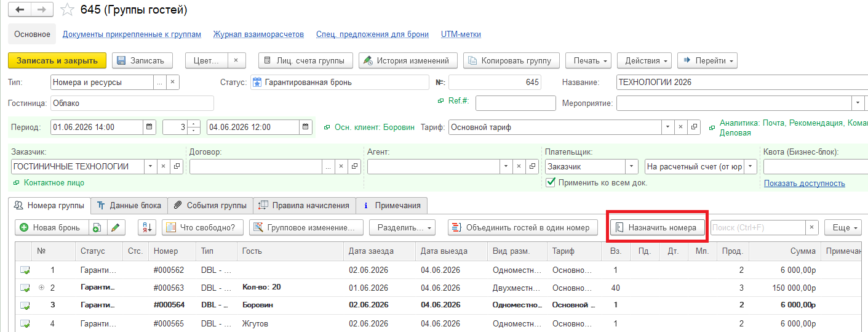Go forward with the right arrow
The image size is (868, 332).
41,10
